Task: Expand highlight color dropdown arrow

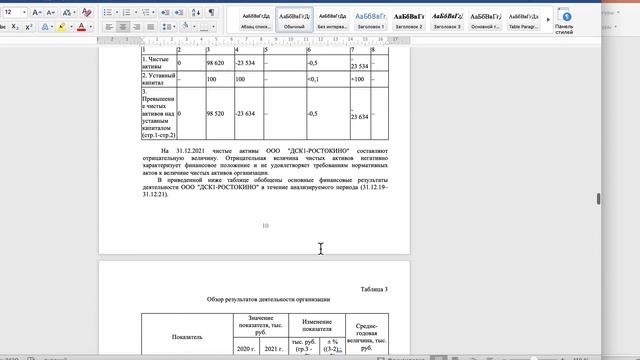Action: click(x=71, y=27)
